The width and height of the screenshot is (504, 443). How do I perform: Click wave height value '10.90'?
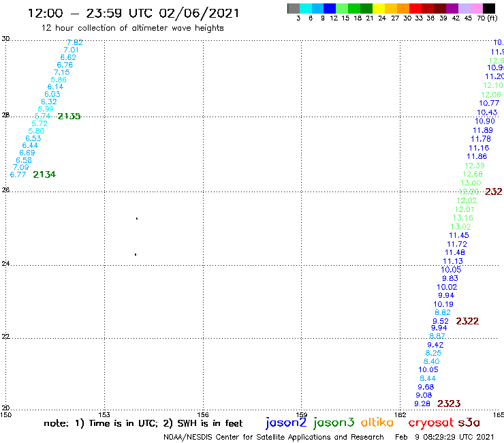click(485, 121)
